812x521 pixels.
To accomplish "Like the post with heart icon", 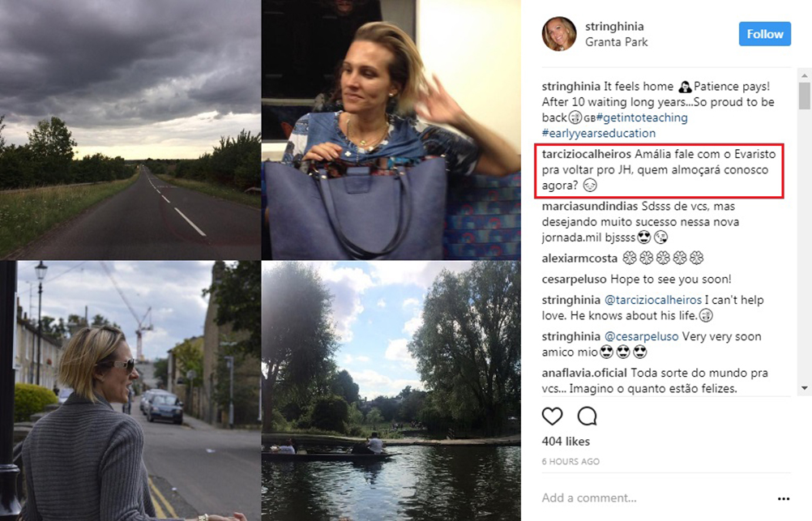I will (x=552, y=416).
